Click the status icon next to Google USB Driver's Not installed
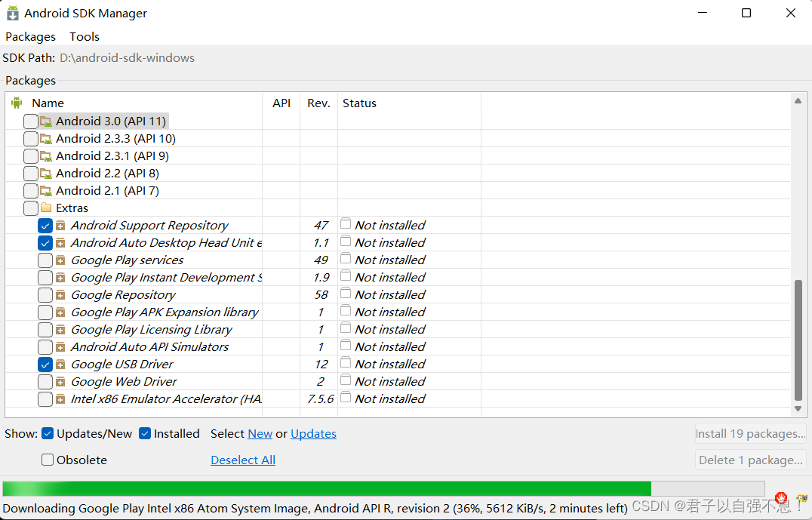 [x=346, y=364]
